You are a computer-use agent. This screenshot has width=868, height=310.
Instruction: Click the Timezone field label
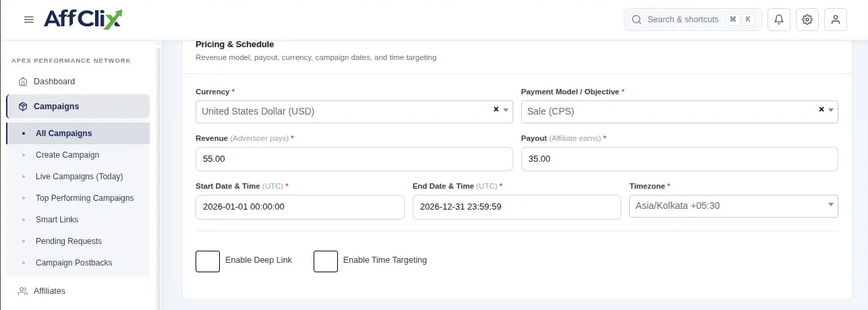[649, 186]
